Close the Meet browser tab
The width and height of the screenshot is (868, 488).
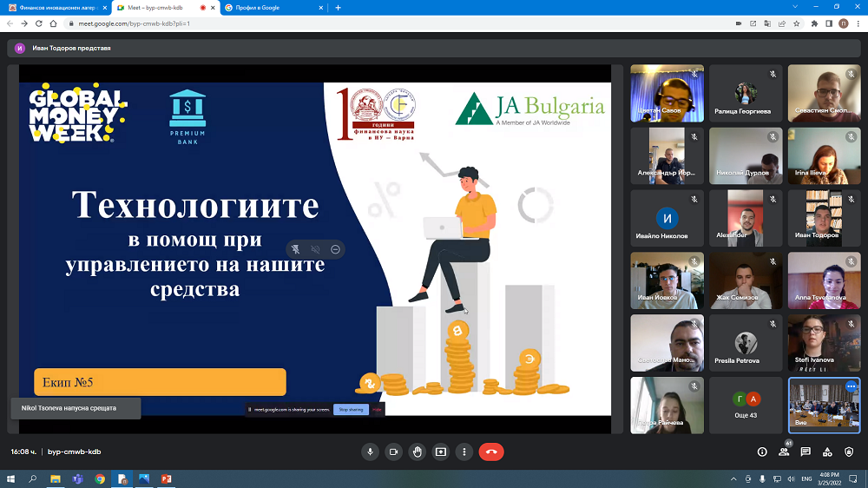click(213, 8)
